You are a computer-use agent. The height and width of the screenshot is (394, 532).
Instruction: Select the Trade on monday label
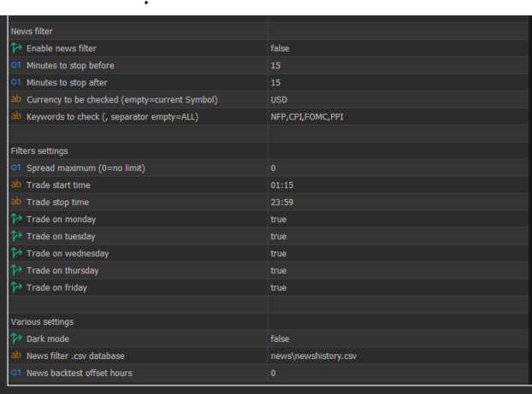click(61, 220)
